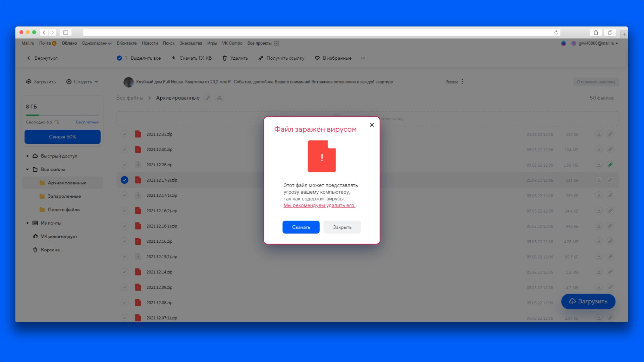Click the download icon for 2021.12.31.zip
This screenshot has width=644, height=362.
(599, 134)
